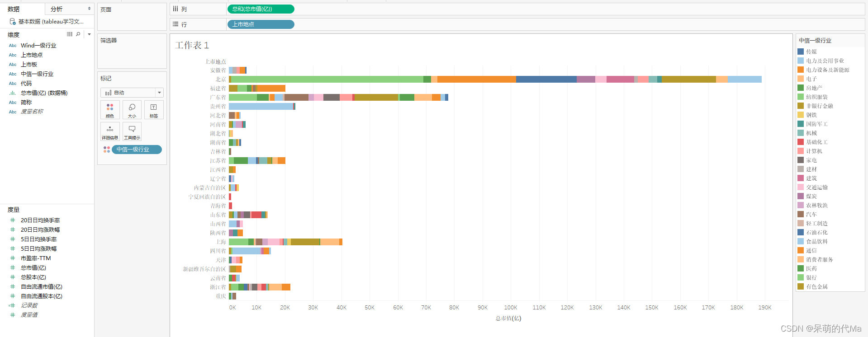Image resolution: width=868 pixels, height=337 pixels.
Task: Select the Wind一级行业 dimension field
Action: (x=38, y=46)
